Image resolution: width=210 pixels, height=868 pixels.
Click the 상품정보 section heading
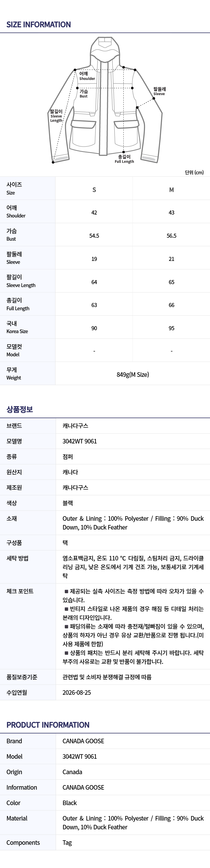coord(19,409)
